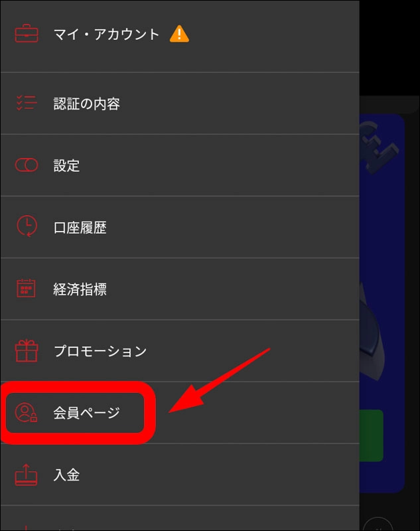420x531 pixels.
Task: Open the プロモーション menu entry
Action: point(180,351)
